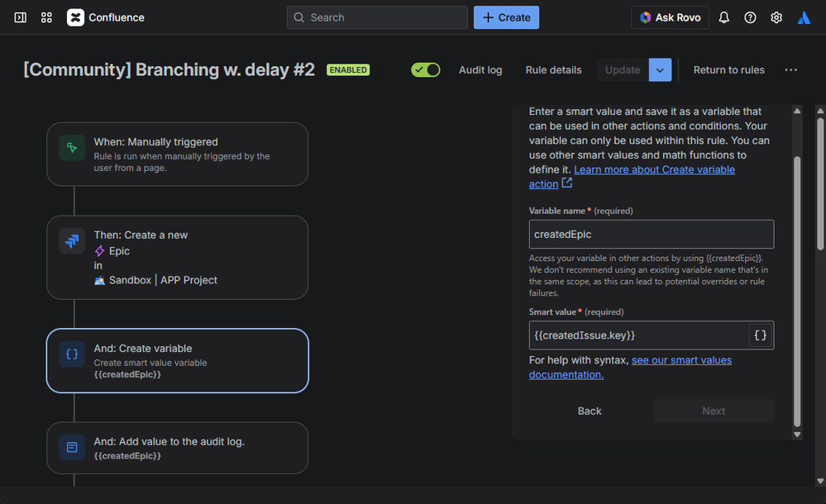826x504 pixels.
Task: Click the 'Sandbox | APP Project' text
Action: click(163, 280)
